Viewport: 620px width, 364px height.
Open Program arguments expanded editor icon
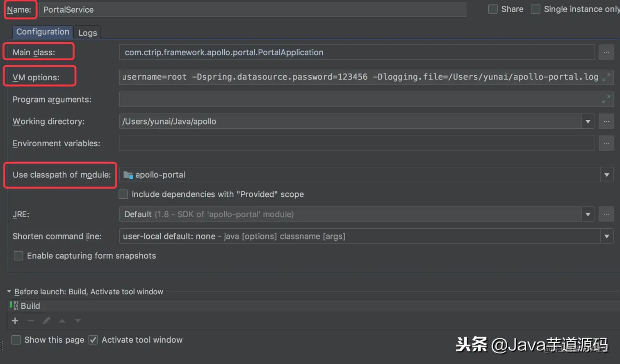pyautogui.click(x=606, y=98)
